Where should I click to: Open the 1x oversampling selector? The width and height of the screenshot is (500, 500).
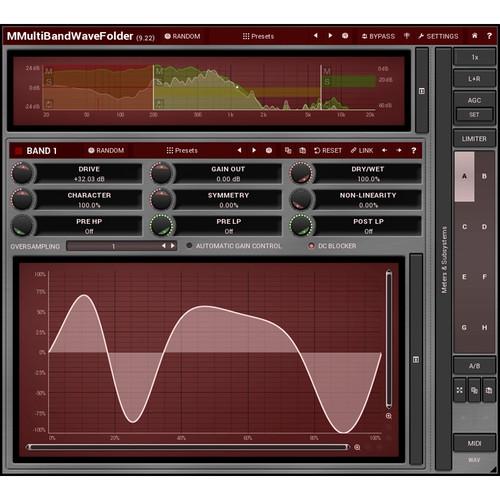click(x=474, y=57)
